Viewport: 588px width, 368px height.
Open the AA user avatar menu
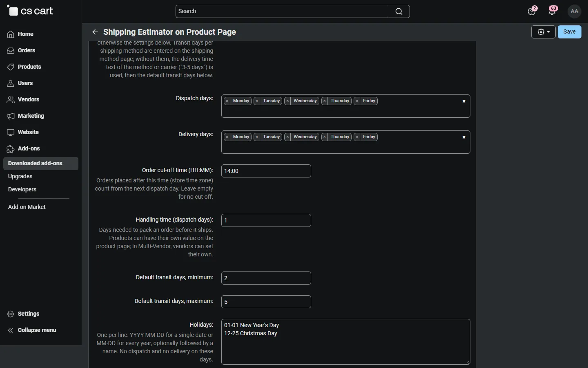pyautogui.click(x=575, y=11)
